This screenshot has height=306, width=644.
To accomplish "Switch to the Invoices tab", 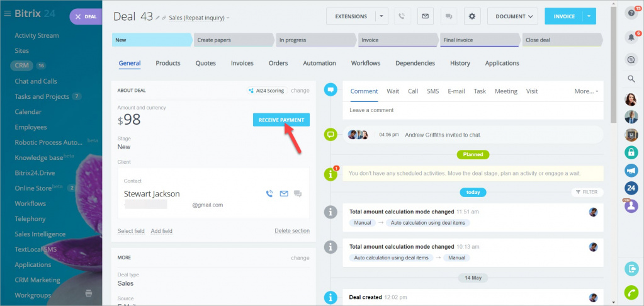I will coord(242,63).
